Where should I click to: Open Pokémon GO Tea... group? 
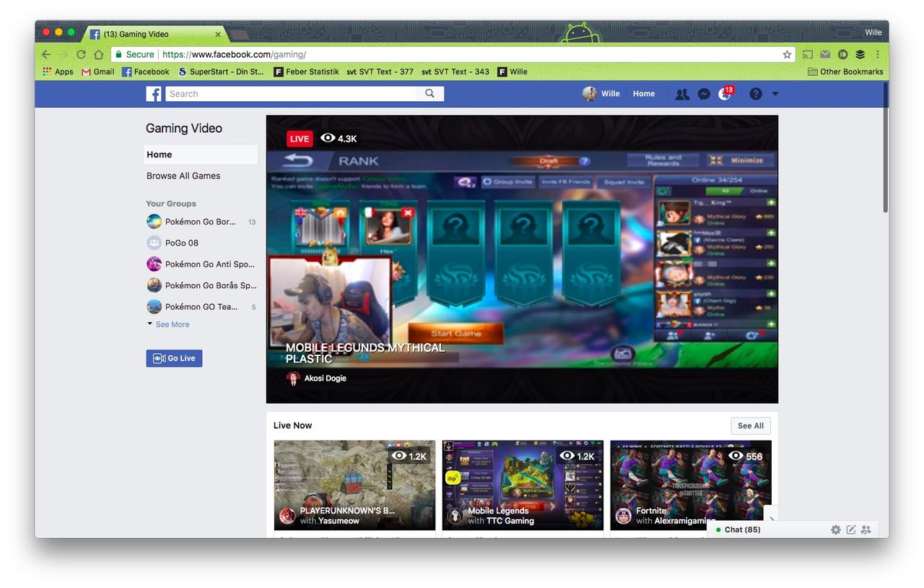tap(201, 306)
